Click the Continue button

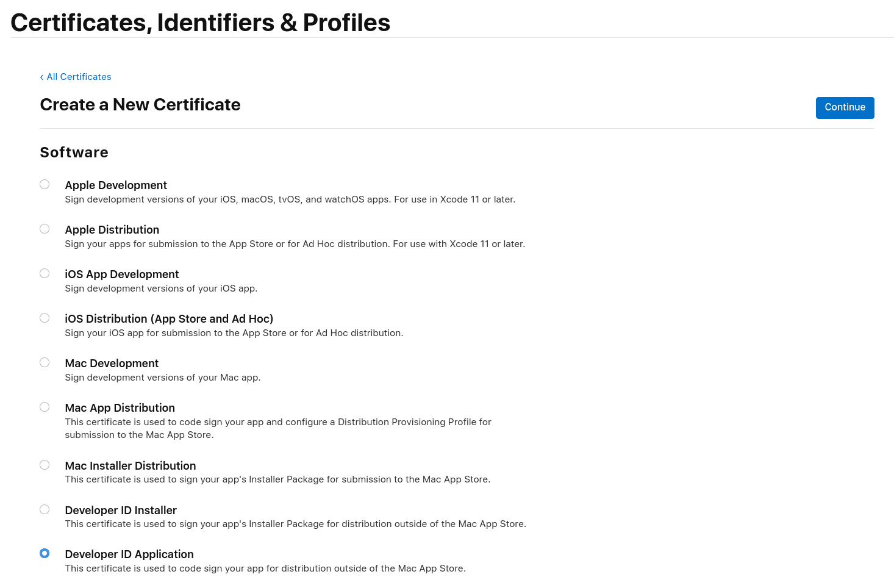coord(845,107)
